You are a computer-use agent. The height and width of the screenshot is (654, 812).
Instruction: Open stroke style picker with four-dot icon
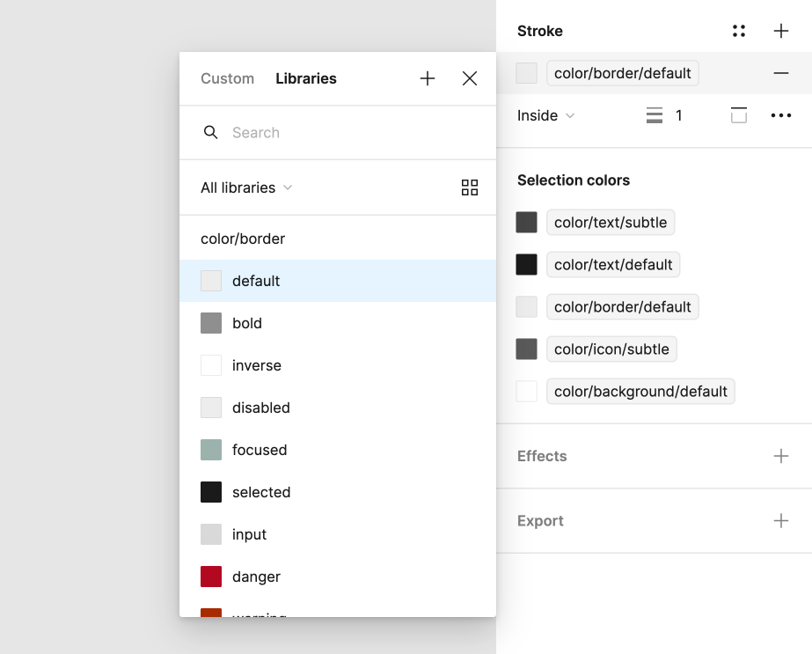[x=739, y=31]
